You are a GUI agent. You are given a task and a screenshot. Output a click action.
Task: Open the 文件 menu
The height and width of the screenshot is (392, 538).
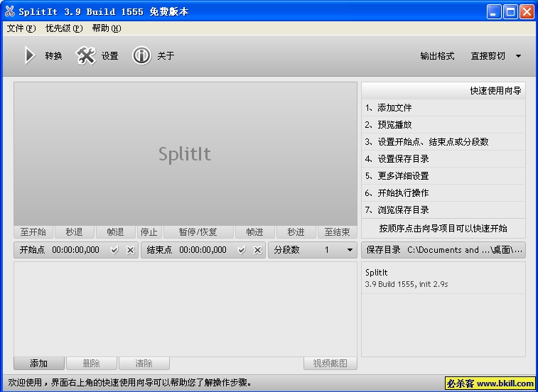pos(21,28)
